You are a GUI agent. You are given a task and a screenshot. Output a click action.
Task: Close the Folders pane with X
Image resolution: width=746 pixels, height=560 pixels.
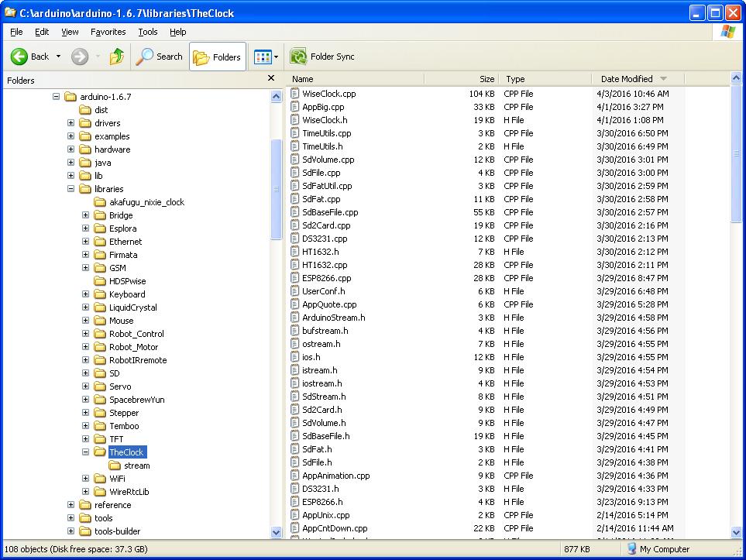click(x=271, y=78)
